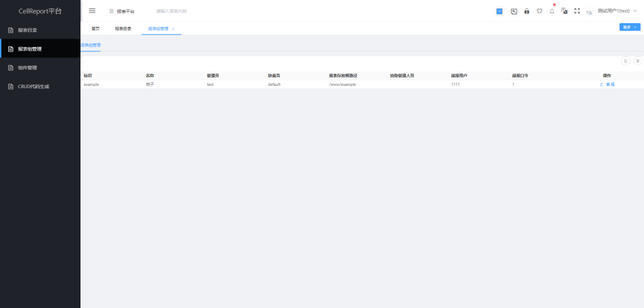The width and height of the screenshot is (644, 308).
Task: Click the 报表存放根路径 column header
Action: (x=343, y=76)
